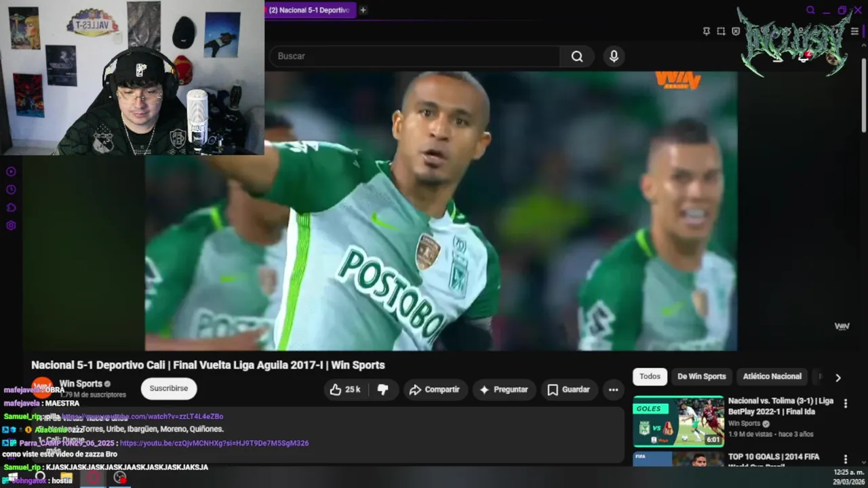Click the browser title bar search icon
Screen dimensions: 868x488
(x=810, y=10)
